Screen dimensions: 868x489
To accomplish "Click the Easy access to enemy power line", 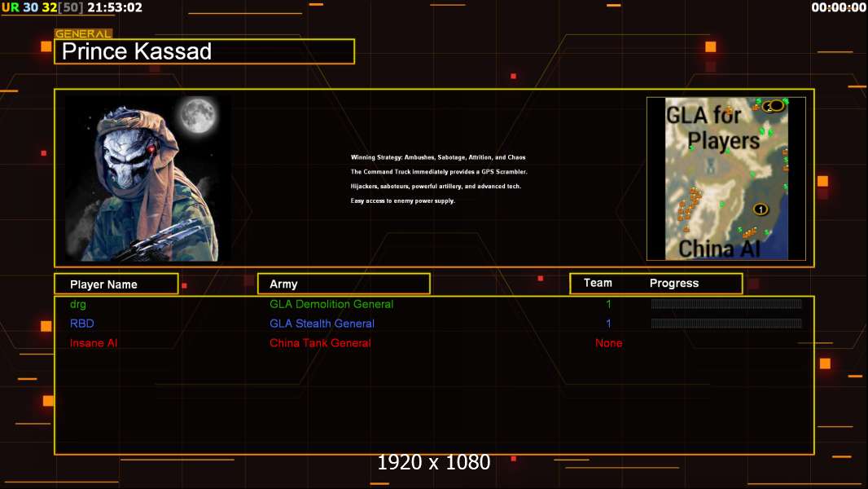I will coord(402,200).
